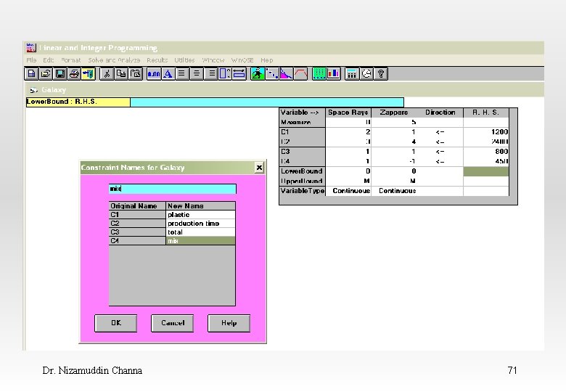Select the 'production time' name cell

(x=200, y=224)
